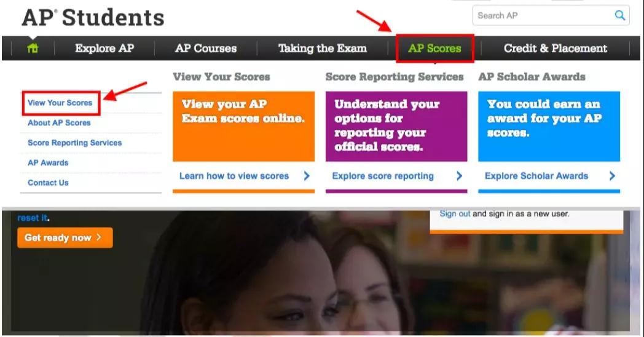The image size is (644, 337).
Task: Click chevron beside Explore Scholar Awards
Action: (612, 176)
